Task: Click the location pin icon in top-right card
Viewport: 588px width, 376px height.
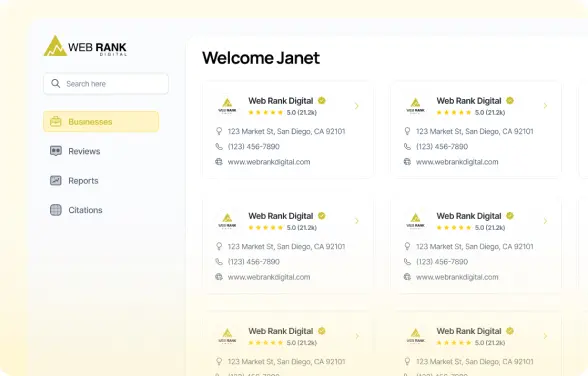Action: 407,131
